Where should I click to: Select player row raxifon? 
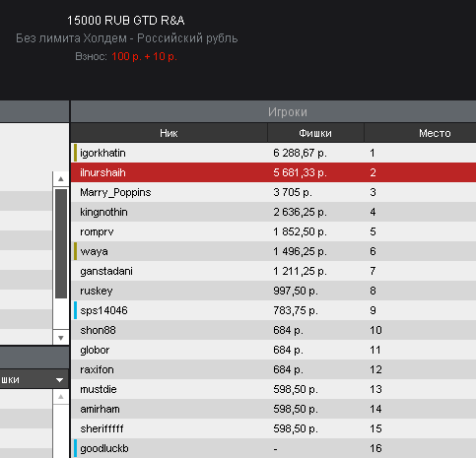[273, 369]
